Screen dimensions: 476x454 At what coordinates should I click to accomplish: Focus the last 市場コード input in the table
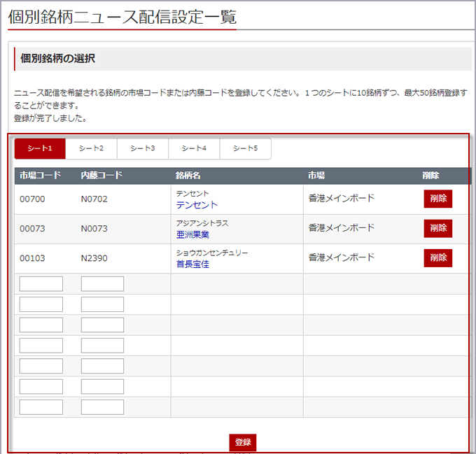click(41, 407)
